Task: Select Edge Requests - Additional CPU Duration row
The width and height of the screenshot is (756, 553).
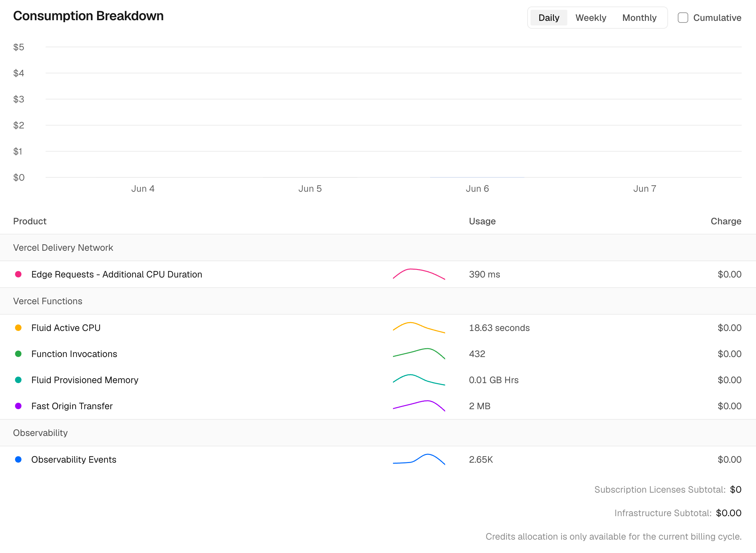Action: (378, 274)
